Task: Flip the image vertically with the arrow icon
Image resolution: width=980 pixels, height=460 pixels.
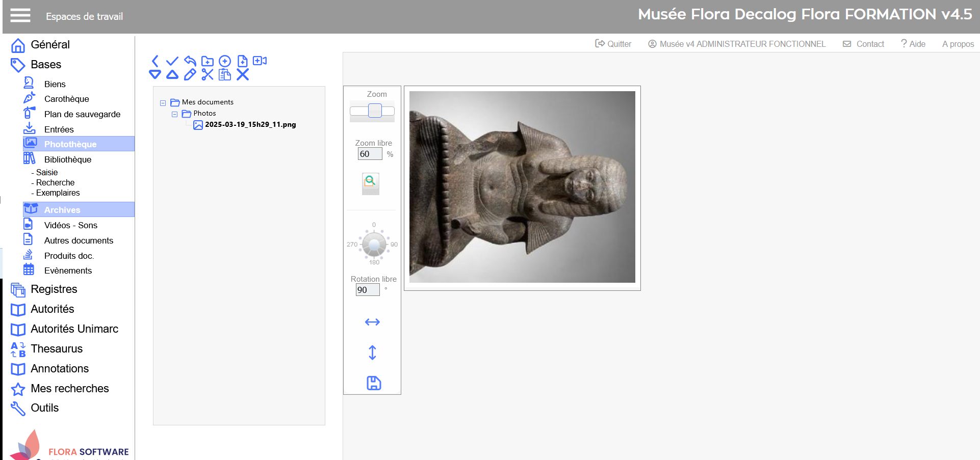Action: click(x=372, y=353)
